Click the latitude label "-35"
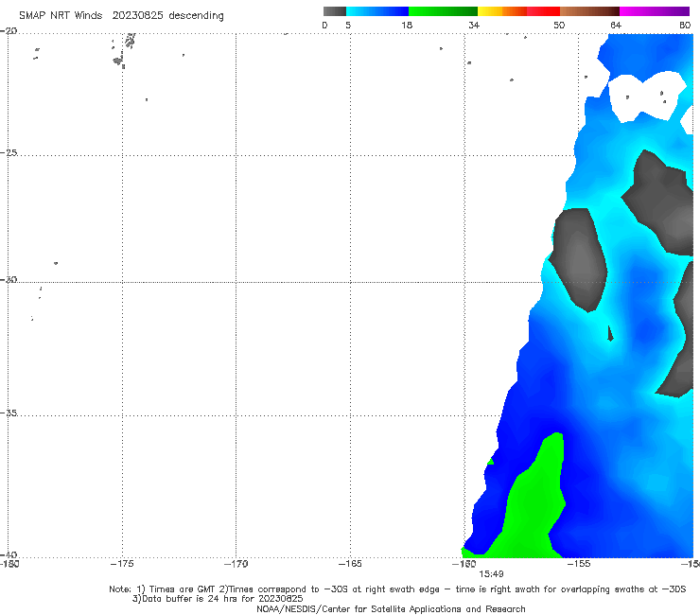700x615 pixels. (9, 413)
